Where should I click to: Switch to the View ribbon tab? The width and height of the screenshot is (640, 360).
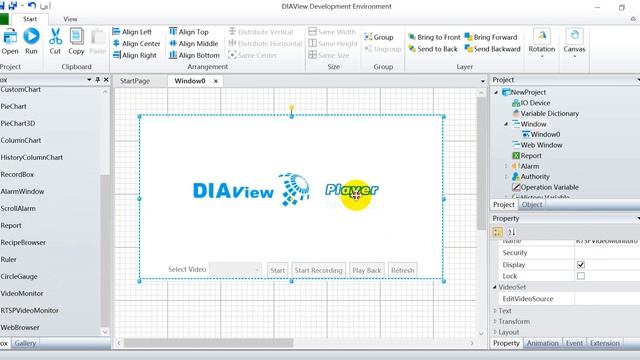tap(70, 19)
